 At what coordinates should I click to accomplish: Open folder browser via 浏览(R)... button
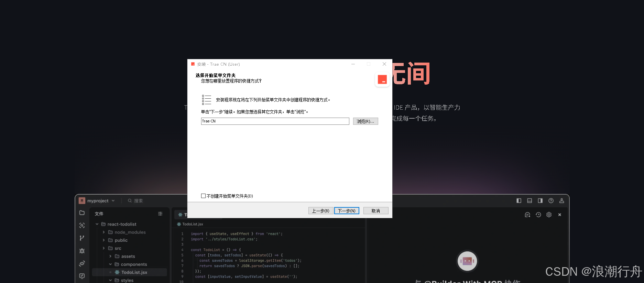pos(365,121)
